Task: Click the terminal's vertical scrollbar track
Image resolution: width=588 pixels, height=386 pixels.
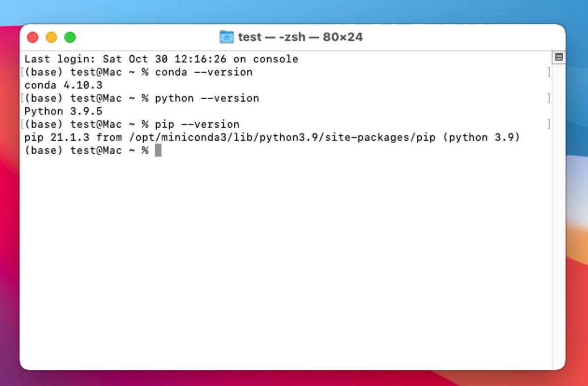Action: pyautogui.click(x=559, y=217)
